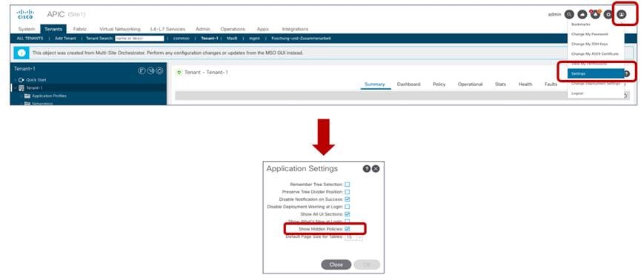
Task: Toggle Preserve Tree Divider Position checkbox
Action: [348, 192]
